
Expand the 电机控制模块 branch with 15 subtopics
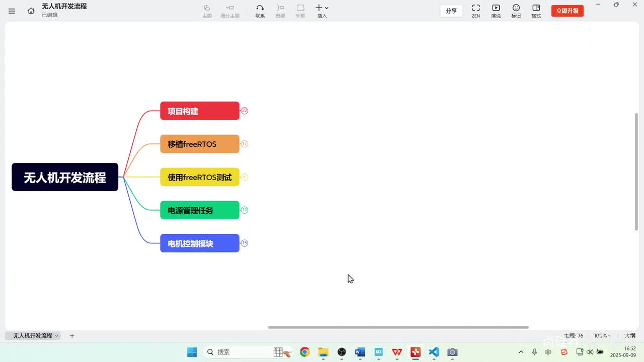[x=245, y=243]
